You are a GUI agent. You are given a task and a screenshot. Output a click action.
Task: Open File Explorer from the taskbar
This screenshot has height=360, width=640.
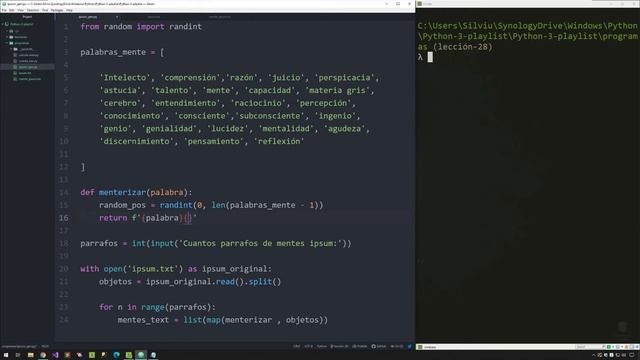pos(31,355)
